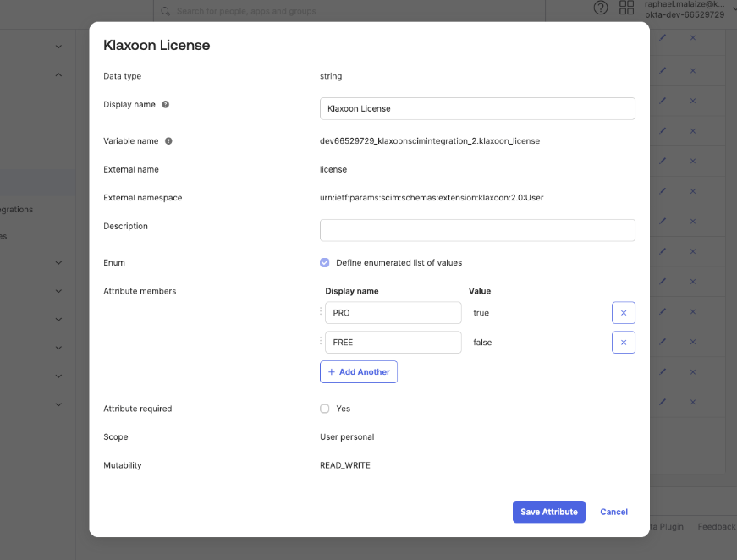Grab the drag handle beside FREE
This screenshot has width=737, height=560.
[x=321, y=342]
